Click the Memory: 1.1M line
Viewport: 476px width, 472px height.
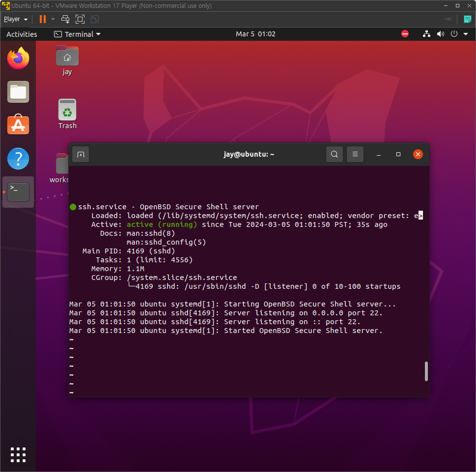118,269
